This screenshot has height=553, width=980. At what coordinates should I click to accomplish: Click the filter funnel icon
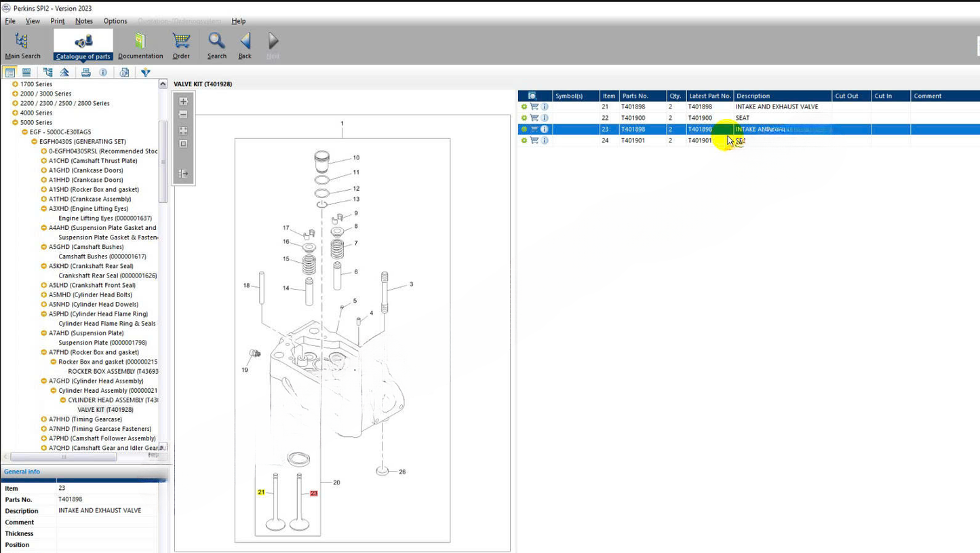tap(145, 72)
